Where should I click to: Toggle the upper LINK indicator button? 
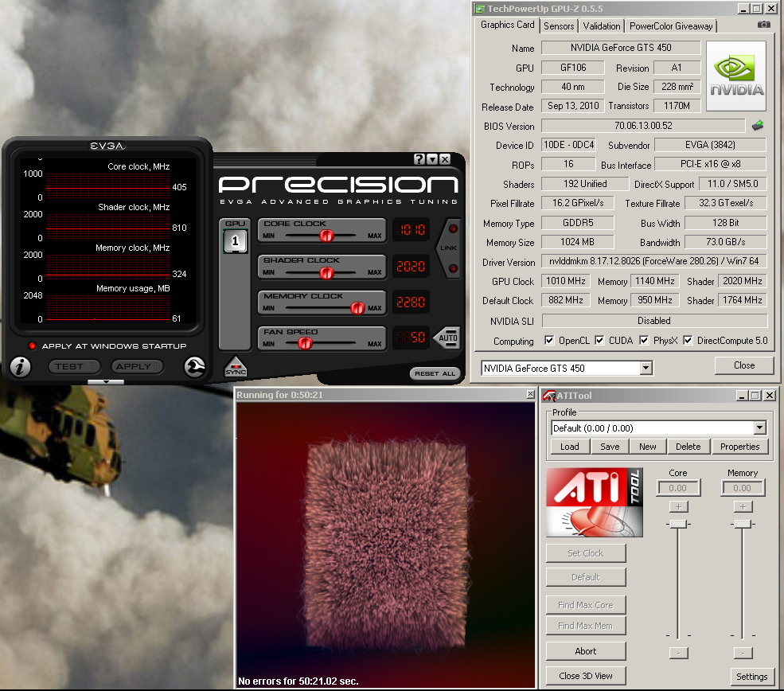pyautogui.click(x=453, y=229)
